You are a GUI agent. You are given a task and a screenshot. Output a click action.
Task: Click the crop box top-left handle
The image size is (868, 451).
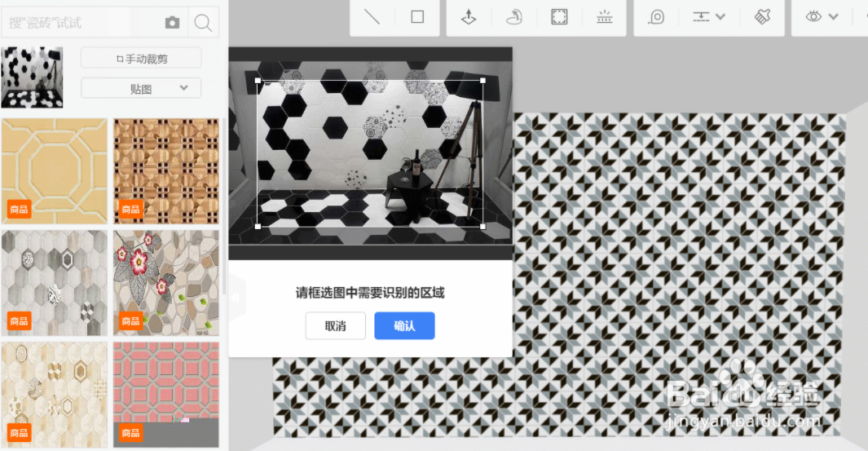pyautogui.click(x=258, y=81)
